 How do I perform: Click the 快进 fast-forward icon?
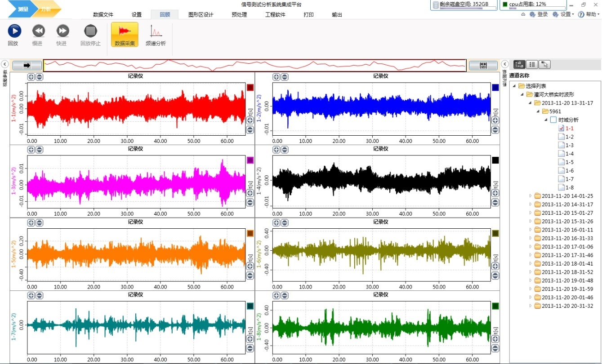click(62, 31)
